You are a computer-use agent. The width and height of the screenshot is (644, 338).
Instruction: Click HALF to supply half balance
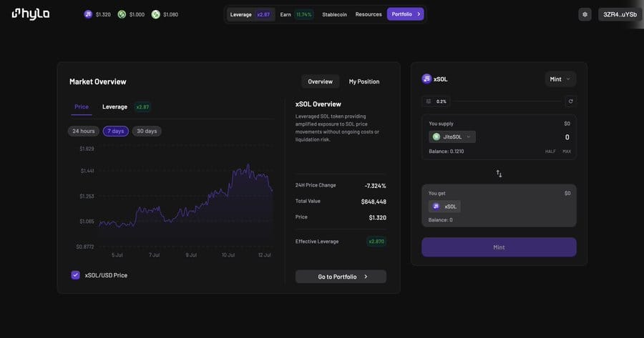[x=550, y=151]
